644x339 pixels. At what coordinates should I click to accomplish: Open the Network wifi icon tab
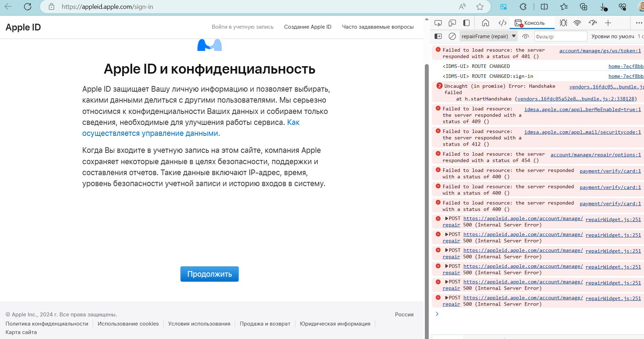(577, 23)
